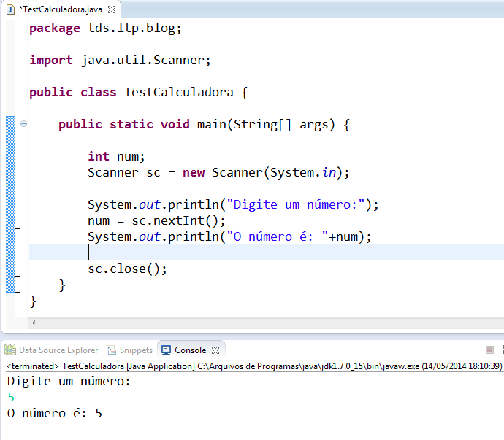Click the console output 'Digite um número:'
This screenshot has height=440, width=504.
[69, 381]
